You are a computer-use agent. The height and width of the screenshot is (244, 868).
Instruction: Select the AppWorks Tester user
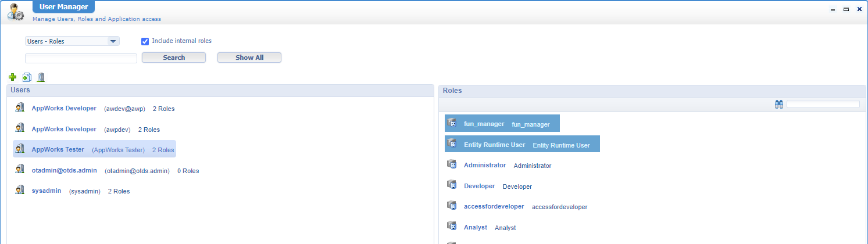(58, 149)
